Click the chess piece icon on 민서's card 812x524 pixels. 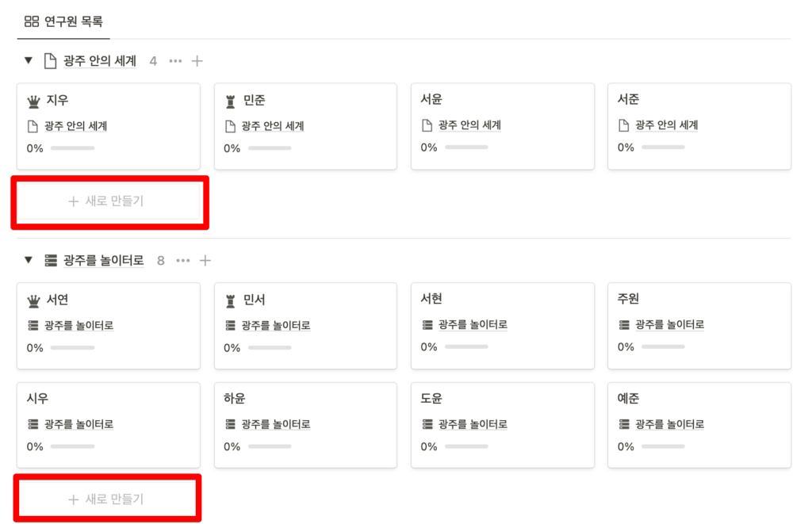click(x=230, y=300)
